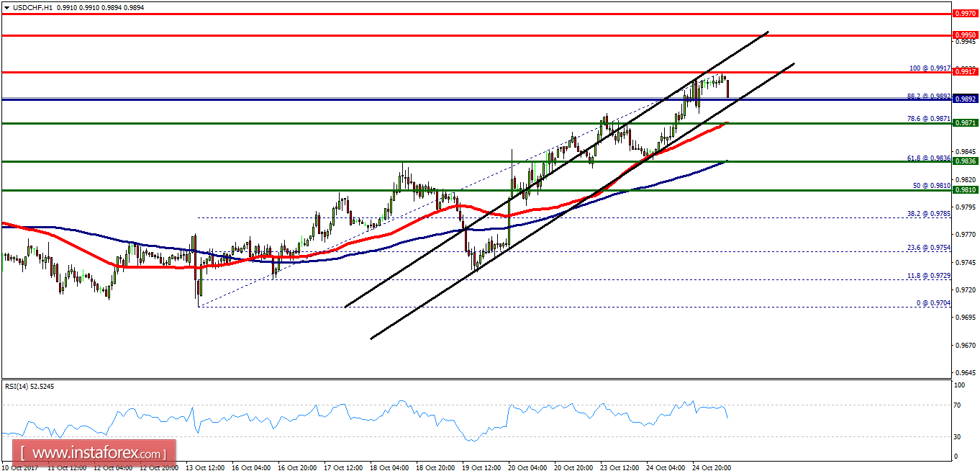Select the Fibonacci '61.8 @ 0.9836' label
The width and height of the screenshot is (980, 476).
pos(930,157)
